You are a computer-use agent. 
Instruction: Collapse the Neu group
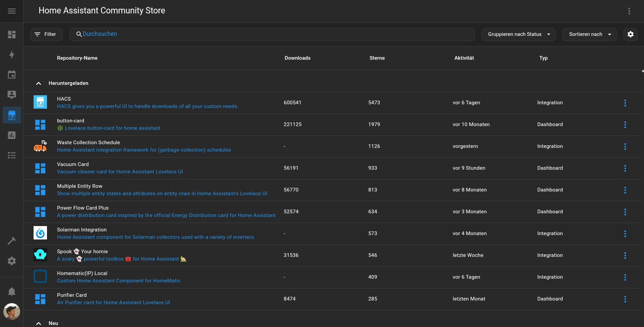pos(39,323)
